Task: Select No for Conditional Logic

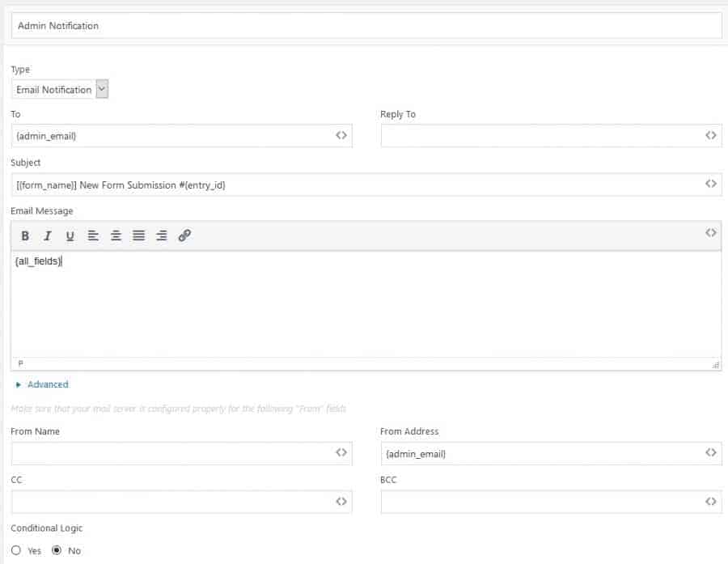Action: tap(56, 551)
